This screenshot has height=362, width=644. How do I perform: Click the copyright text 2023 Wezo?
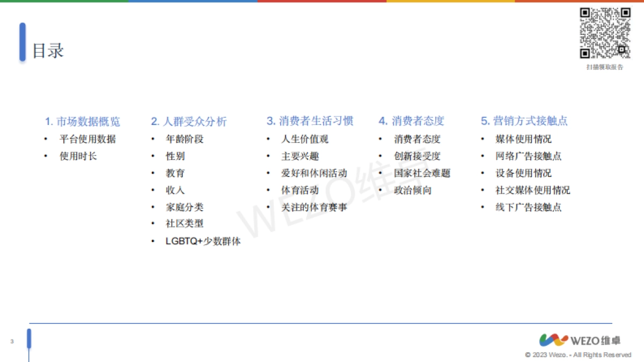pos(577,355)
